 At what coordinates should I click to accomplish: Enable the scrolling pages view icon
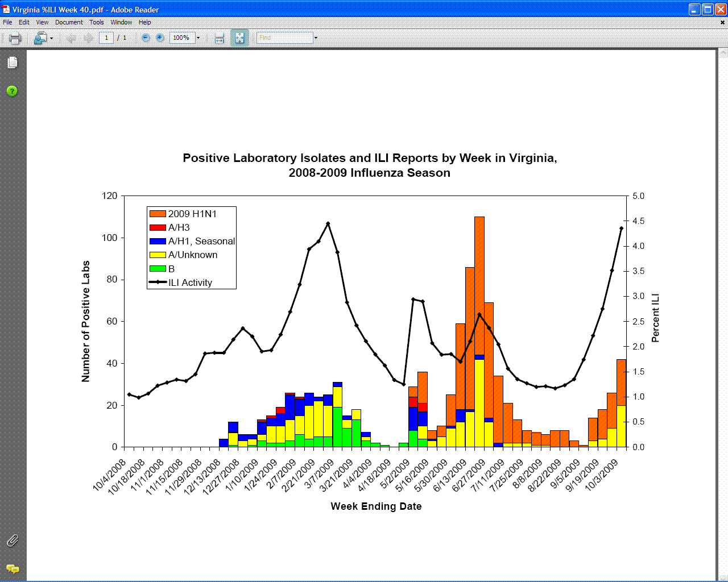(220, 38)
